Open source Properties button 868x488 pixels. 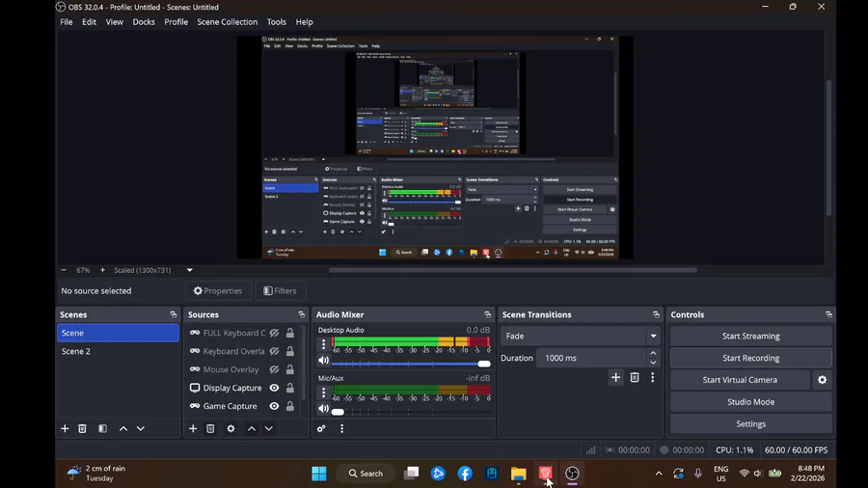coord(218,290)
